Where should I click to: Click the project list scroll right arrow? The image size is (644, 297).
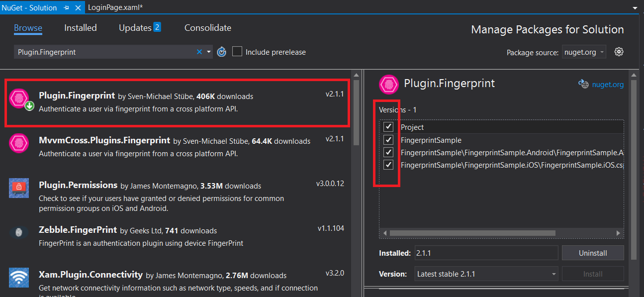coord(618,233)
